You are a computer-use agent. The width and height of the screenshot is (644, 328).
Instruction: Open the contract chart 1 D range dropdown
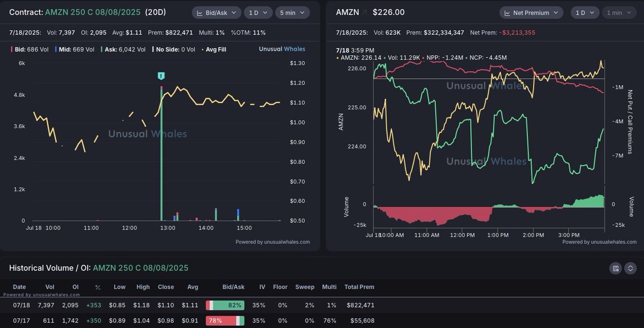point(258,12)
